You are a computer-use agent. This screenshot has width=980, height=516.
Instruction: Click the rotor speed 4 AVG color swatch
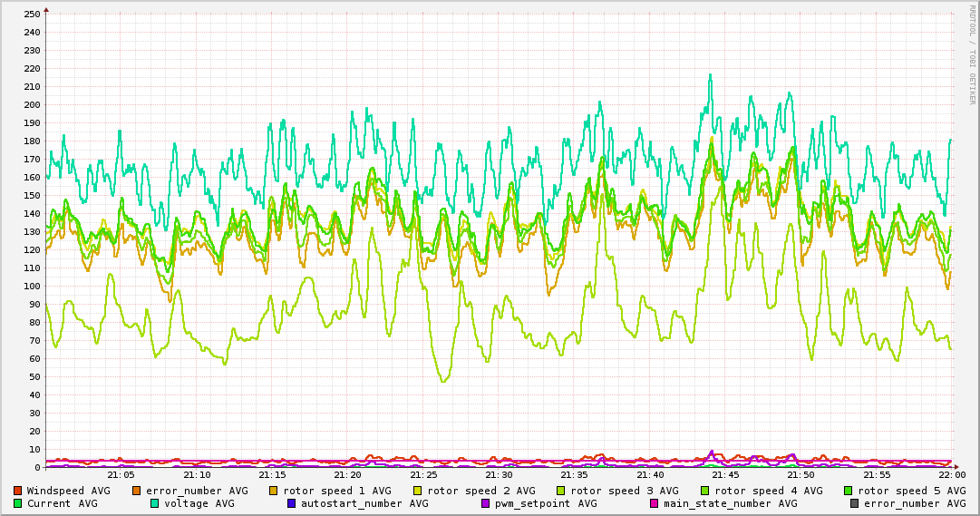(705, 491)
